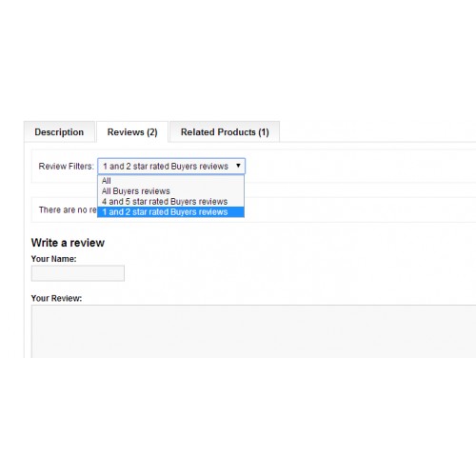Click the "Review Filters:" label
The image size is (476, 476).
coord(67,167)
